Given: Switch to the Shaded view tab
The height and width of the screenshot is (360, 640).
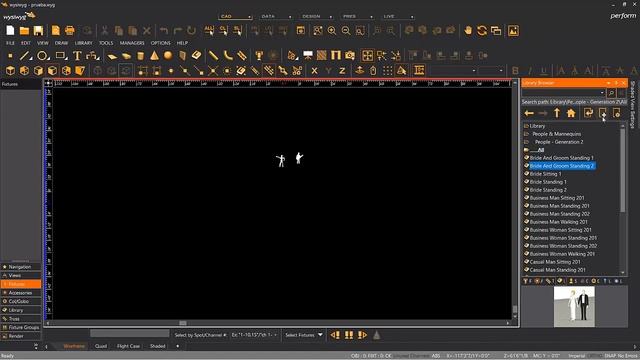Looking at the screenshot, I should (x=158, y=346).
